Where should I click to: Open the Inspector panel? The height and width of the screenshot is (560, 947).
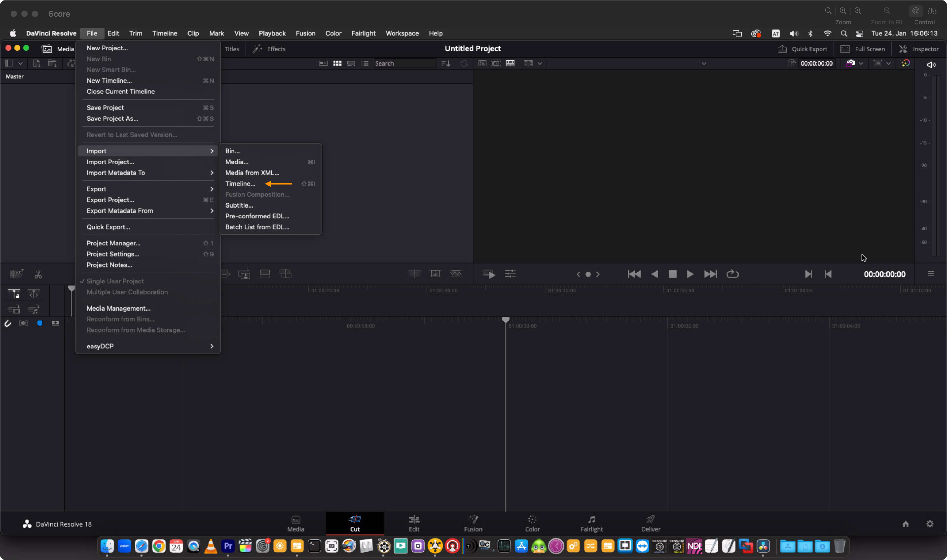click(x=919, y=49)
